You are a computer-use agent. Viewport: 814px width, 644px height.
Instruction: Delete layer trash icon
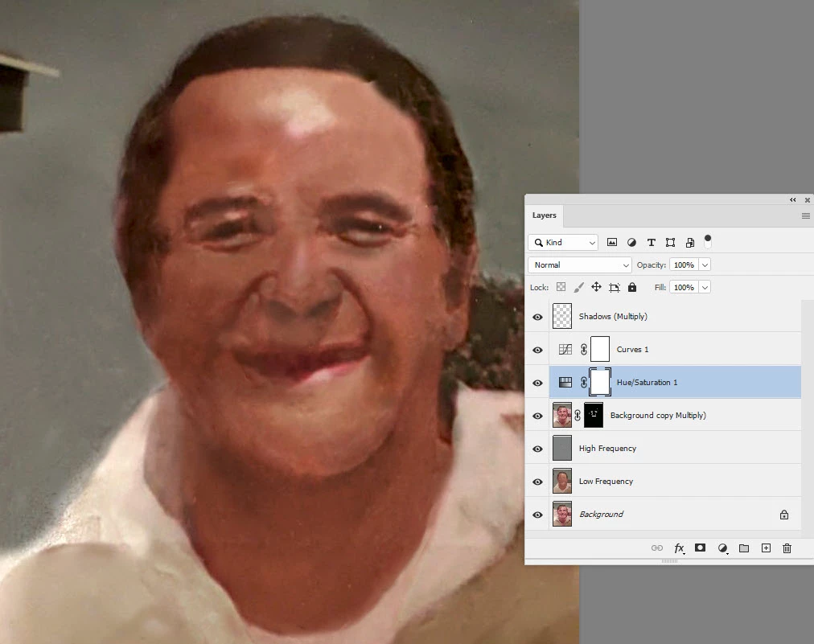point(787,548)
